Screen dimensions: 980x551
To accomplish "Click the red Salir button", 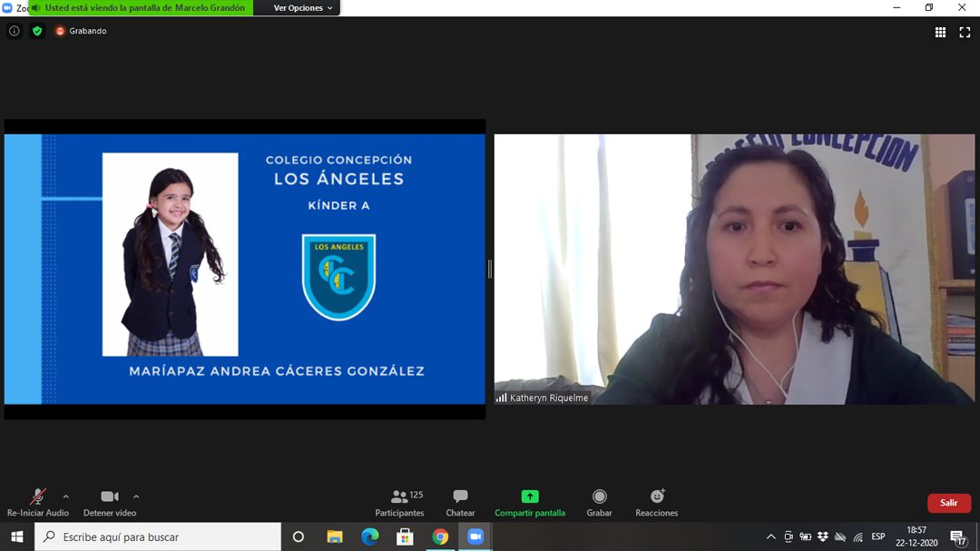I will pos(948,503).
